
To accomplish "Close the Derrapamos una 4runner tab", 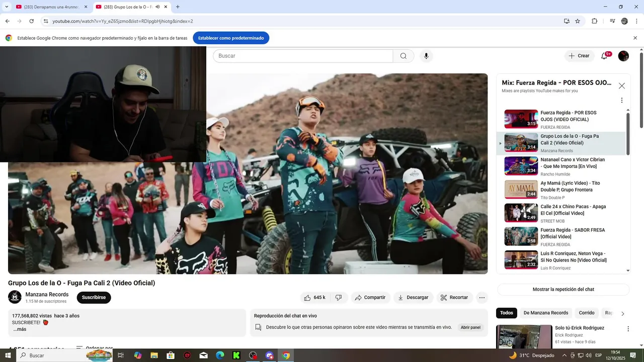I will 86,7.
